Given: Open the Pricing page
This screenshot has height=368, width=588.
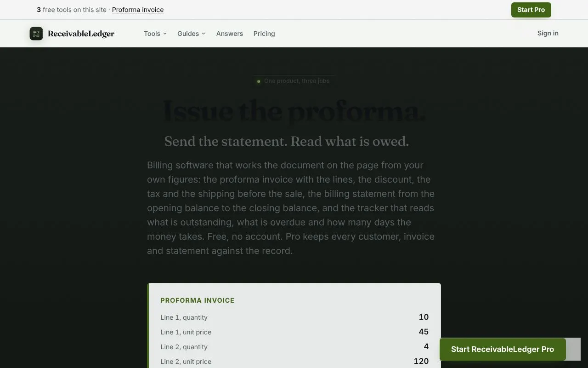Looking at the screenshot, I should [x=264, y=34].
